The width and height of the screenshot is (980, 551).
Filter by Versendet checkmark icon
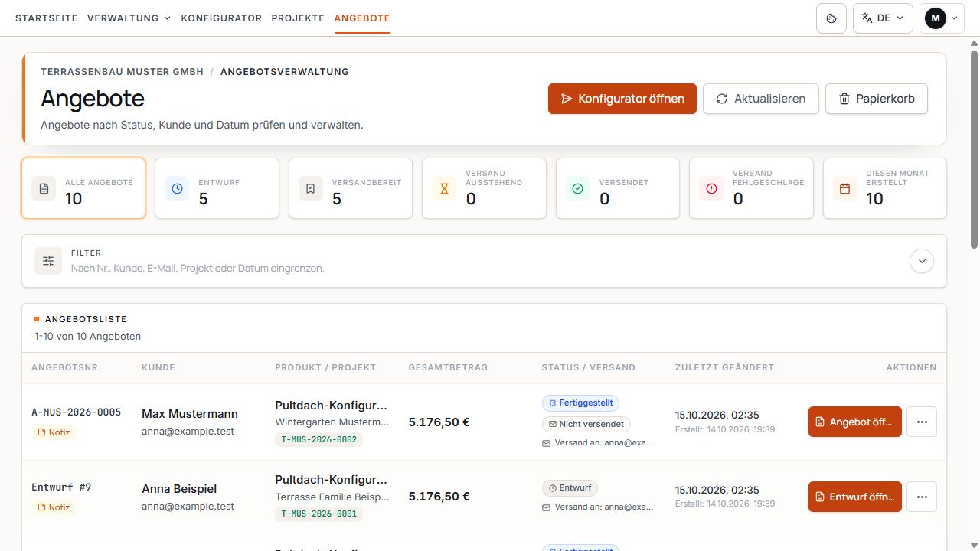(x=578, y=188)
